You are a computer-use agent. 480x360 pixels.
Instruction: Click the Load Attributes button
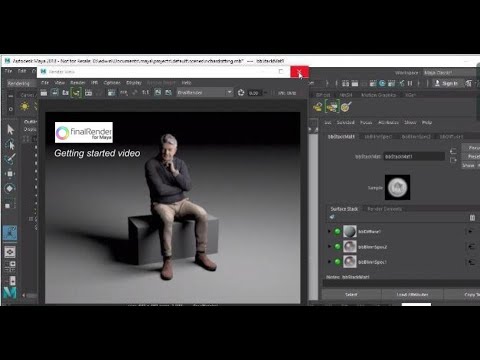[412, 295]
